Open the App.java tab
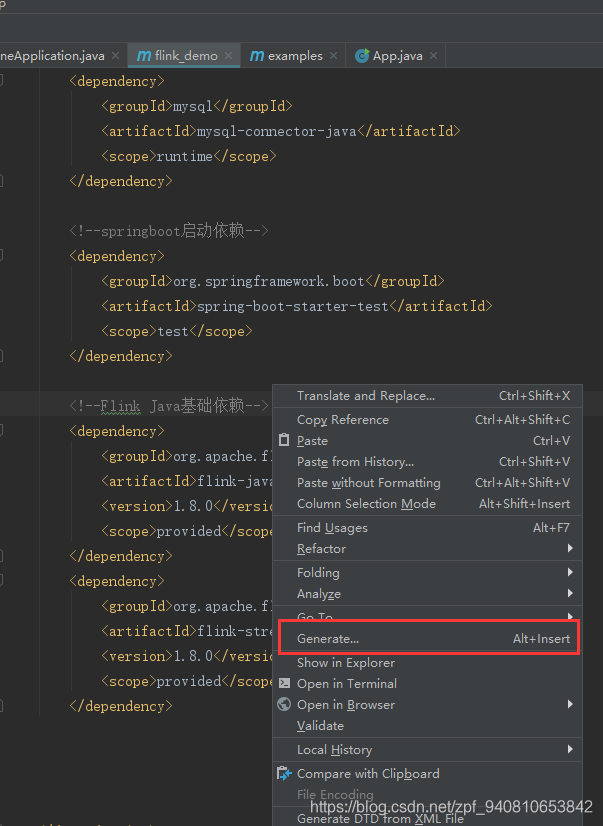603x826 pixels. pos(397,56)
